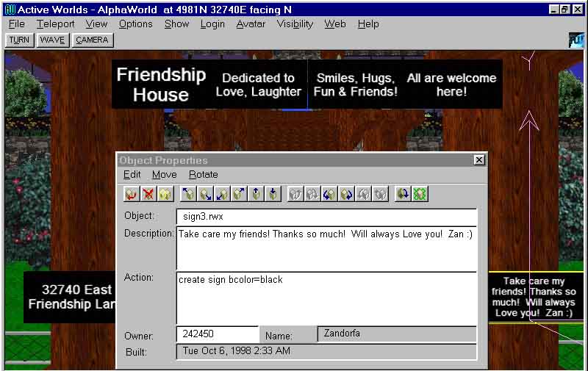588x371 pixels.
Task: Open the Web menu
Action: click(335, 24)
